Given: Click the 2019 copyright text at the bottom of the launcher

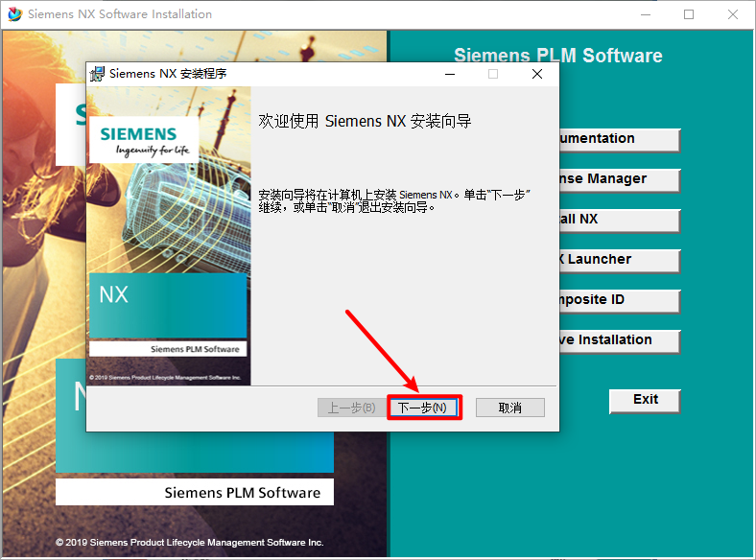Looking at the screenshot, I should pyautogui.click(x=190, y=542).
